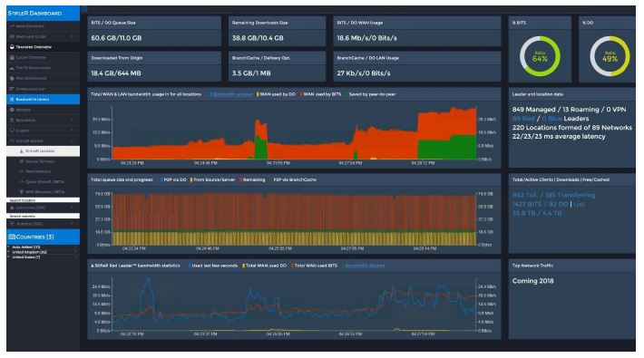Image resolution: width=644 pixels, height=358 pixels.
Task: Toggle Bandwidth allowed in Red Leader chart
Action: click(365, 266)
